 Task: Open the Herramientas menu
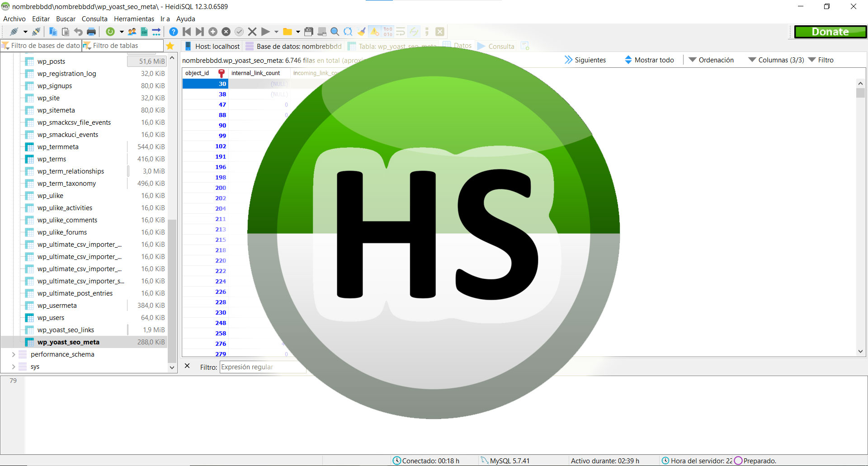tap(134, 19)
